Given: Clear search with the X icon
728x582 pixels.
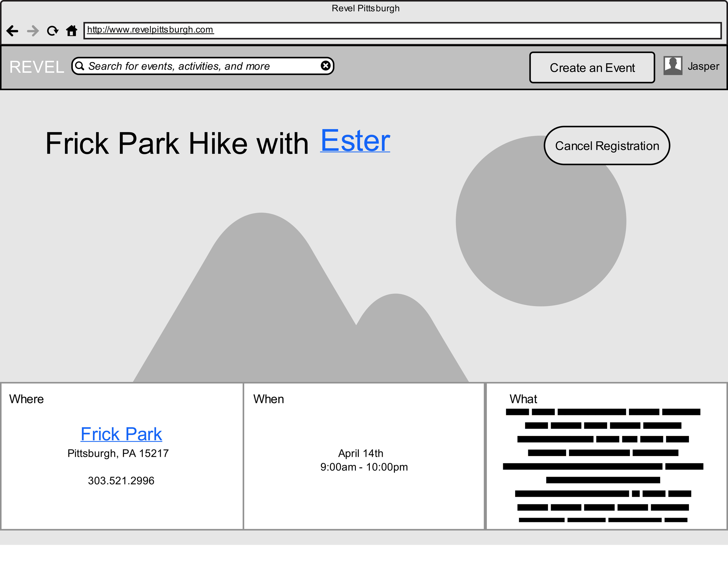Looking at the screenshot, I should (x=326, y=65).
